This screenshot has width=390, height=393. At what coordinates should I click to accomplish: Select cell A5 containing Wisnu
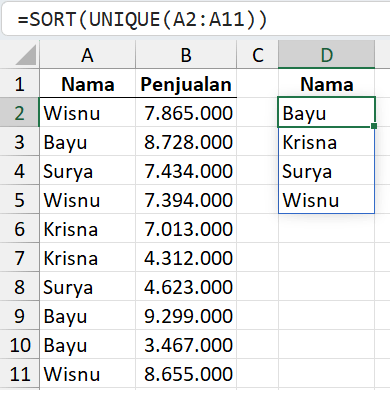point(87,199)
